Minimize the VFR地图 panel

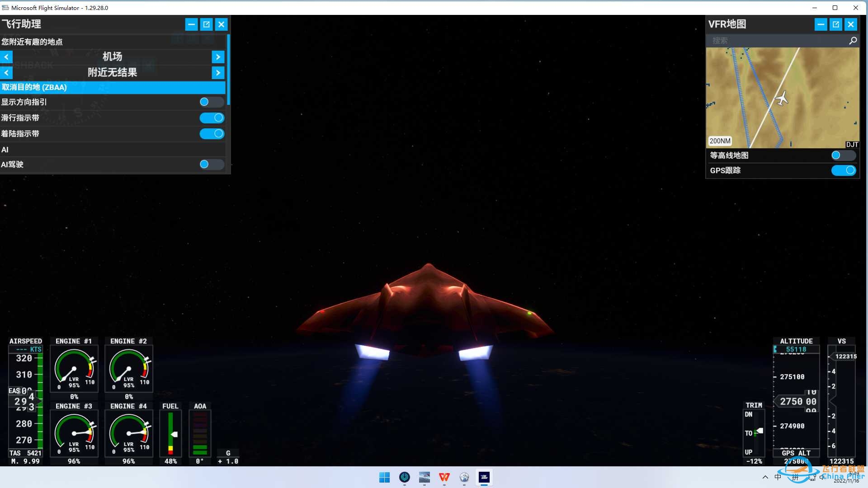[821, 24]
